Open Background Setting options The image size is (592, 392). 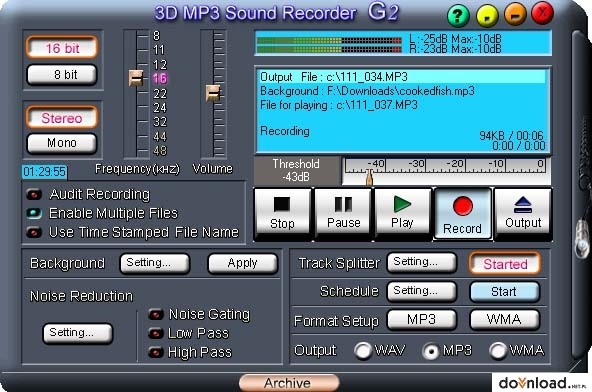(x=154, y=263)
